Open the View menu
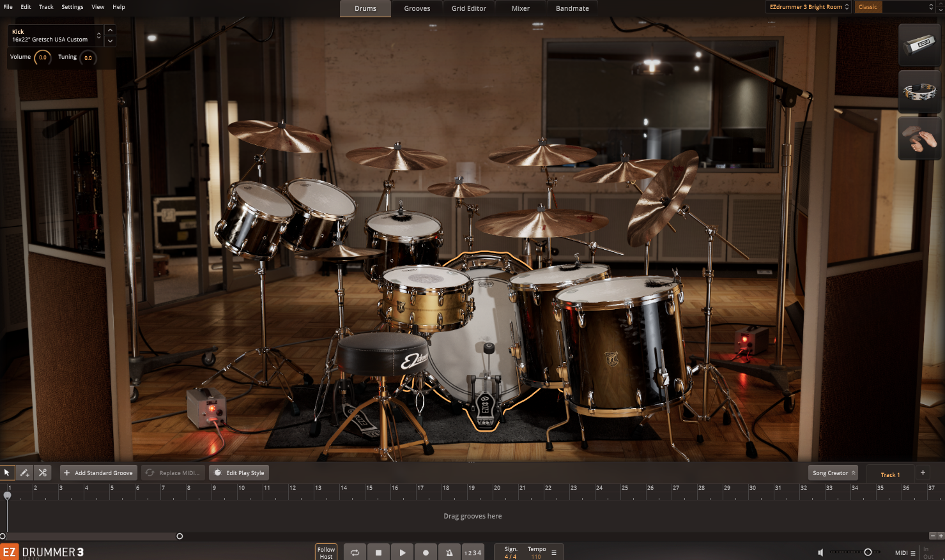 click(x=98, y=7)
